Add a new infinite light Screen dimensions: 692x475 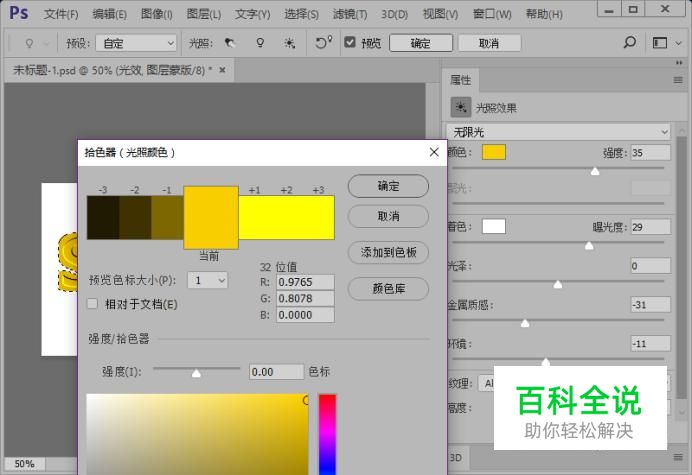(x=290, y=43)
